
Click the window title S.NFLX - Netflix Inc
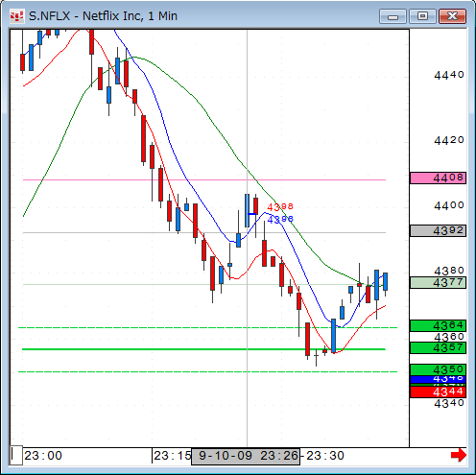pyautogui.click(x=103, y=16)
